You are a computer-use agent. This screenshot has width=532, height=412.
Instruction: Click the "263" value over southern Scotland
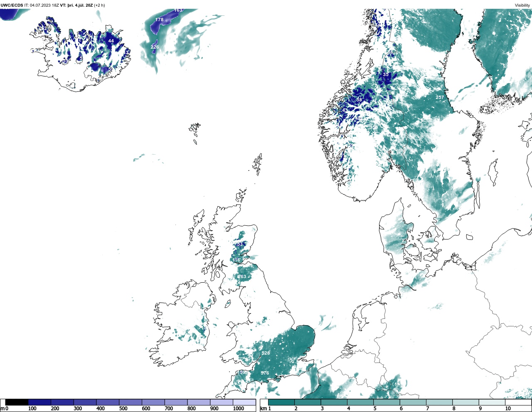[242, 276]
